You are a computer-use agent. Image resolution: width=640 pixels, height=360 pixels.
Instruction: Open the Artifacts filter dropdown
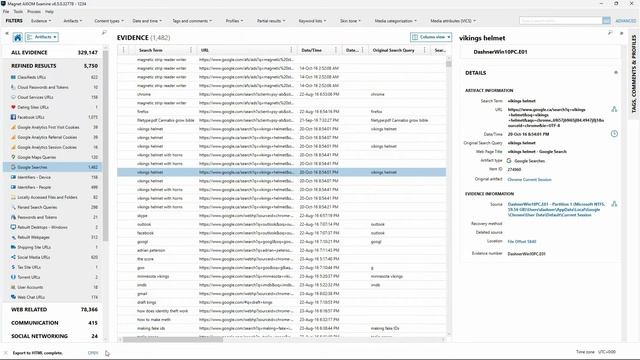pos(73,21)
